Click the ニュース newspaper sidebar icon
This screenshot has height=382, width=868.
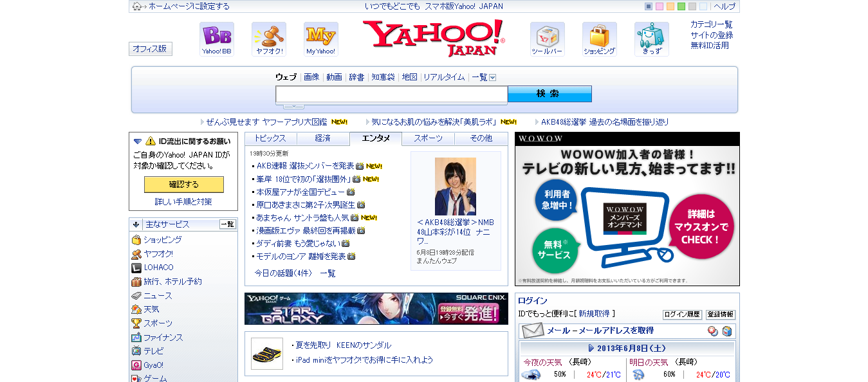136,296
